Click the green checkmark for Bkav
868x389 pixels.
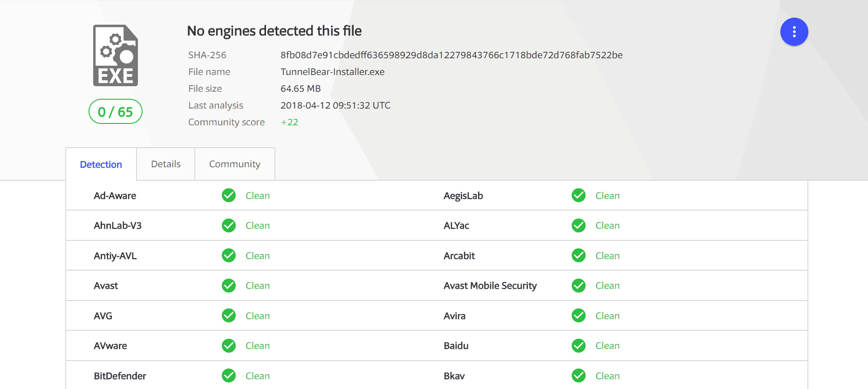coord(579,375)
